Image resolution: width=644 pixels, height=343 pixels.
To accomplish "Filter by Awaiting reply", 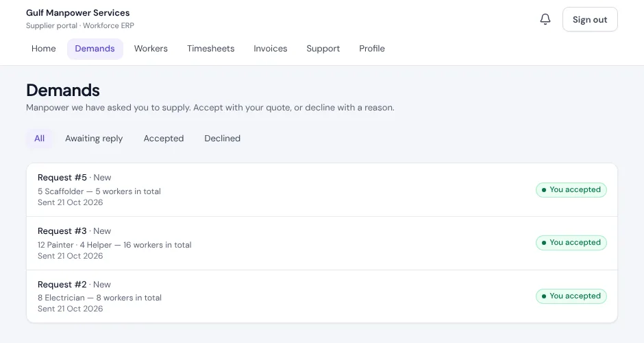I will pyautogui.click(x=94, y=139).
